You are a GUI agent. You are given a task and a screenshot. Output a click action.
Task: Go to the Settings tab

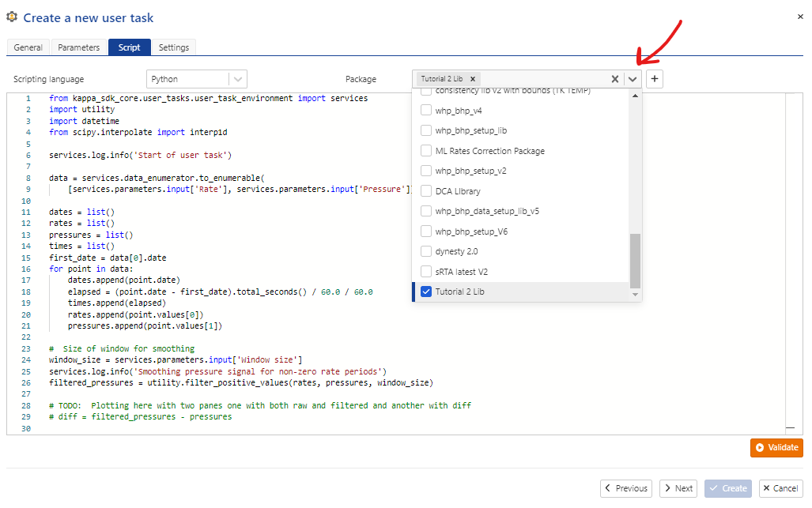(x=174, y=47)
